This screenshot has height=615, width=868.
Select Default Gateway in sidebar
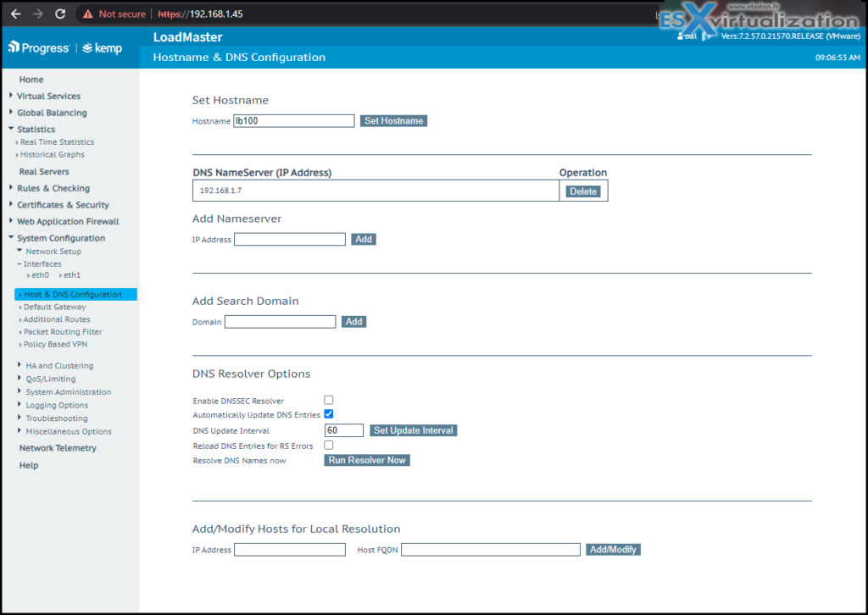click(x=54, y=307)
